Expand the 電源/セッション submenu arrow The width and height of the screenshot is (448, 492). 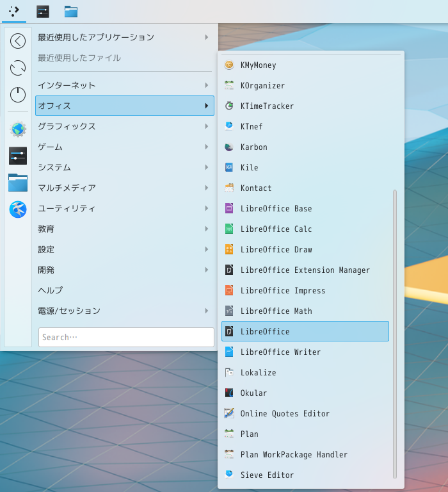206,311
